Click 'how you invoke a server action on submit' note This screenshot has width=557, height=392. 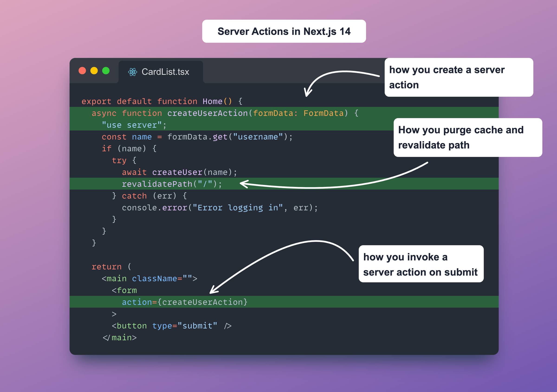pyautogui.click(x=421, y=264)
